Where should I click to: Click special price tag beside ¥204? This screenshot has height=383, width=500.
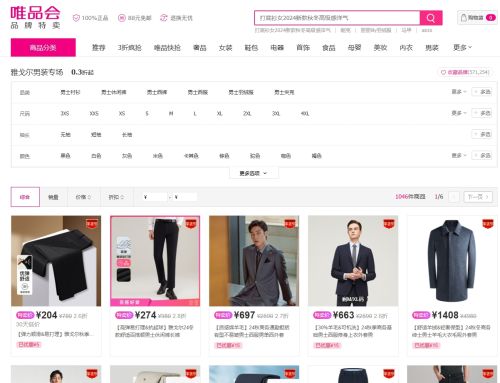click(x=25, y=315)
